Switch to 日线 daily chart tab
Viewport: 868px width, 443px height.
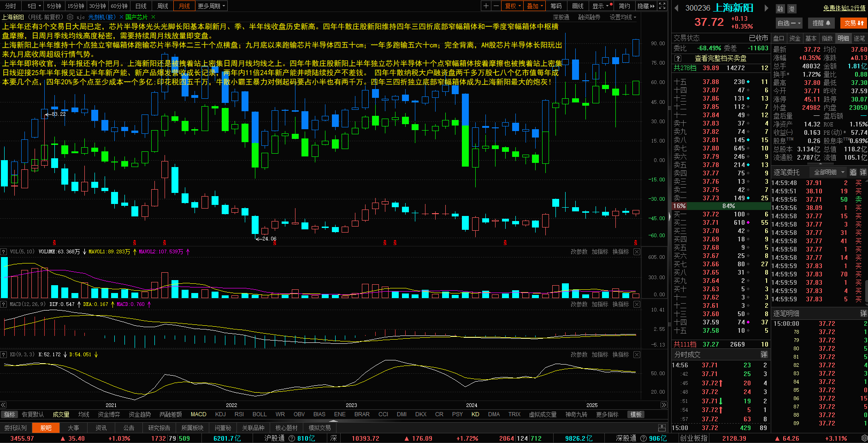click(141, 6)
